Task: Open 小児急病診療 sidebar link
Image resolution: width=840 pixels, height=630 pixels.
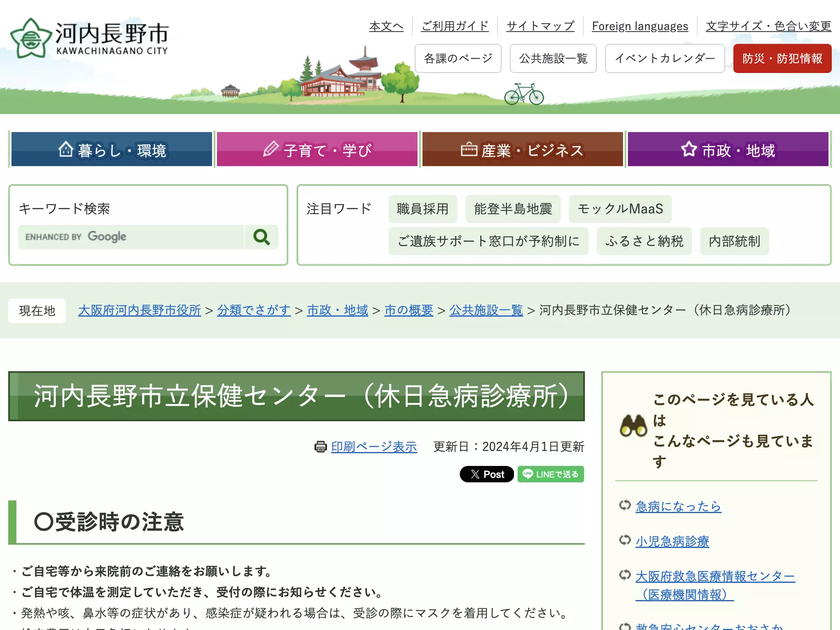Action: [x=672, y=541]
